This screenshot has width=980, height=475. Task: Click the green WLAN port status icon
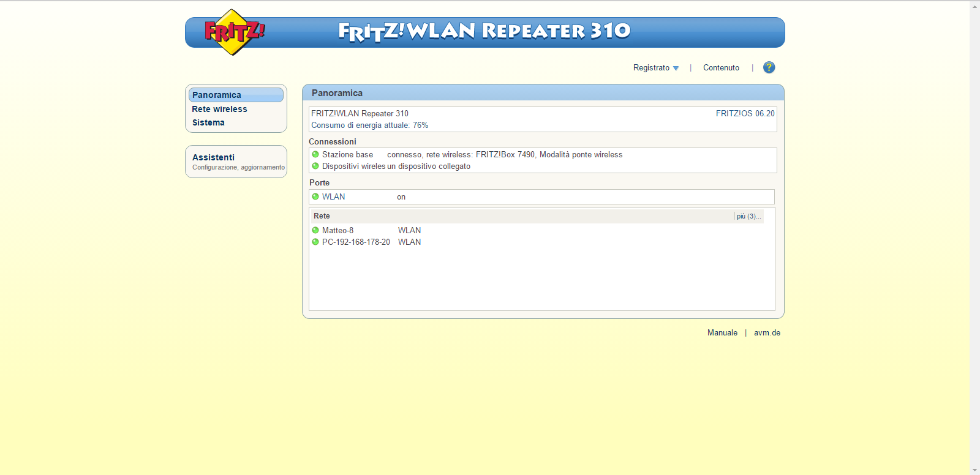pyautogui.click(x=315, y=196)
